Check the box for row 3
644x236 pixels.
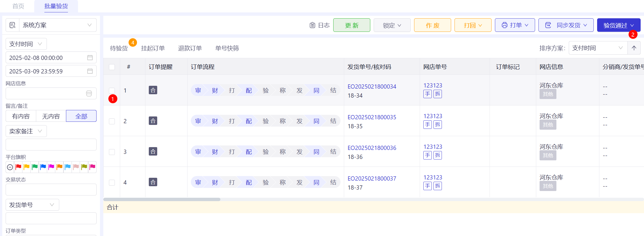point(112,152)
